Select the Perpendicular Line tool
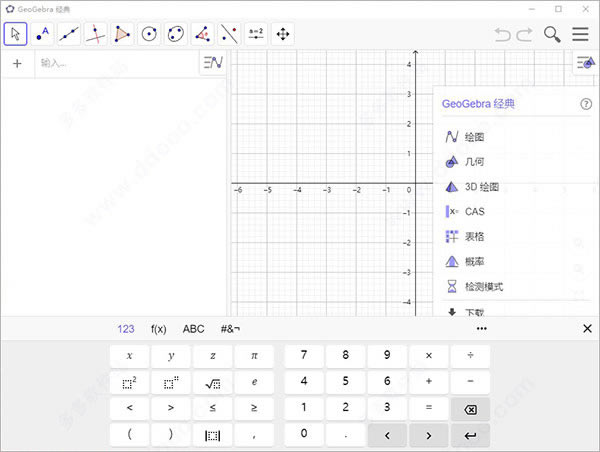600x452 pixels. pyautogui.click(x=96, y=34)
